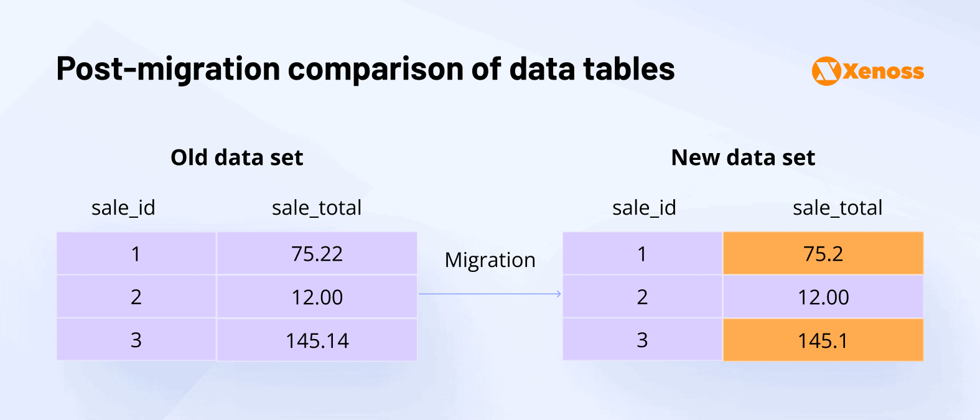Image resolution: width=980 pixels, height=420 pixels.
Task: Select the Migration label above the arrow
Action: pyautogui.click(x=490, y=259)
